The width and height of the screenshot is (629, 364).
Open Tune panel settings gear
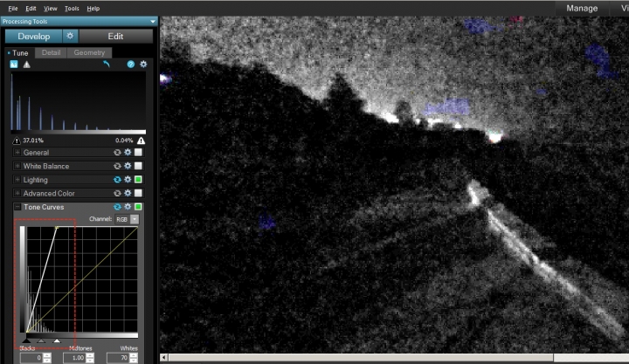click(143, 64)
